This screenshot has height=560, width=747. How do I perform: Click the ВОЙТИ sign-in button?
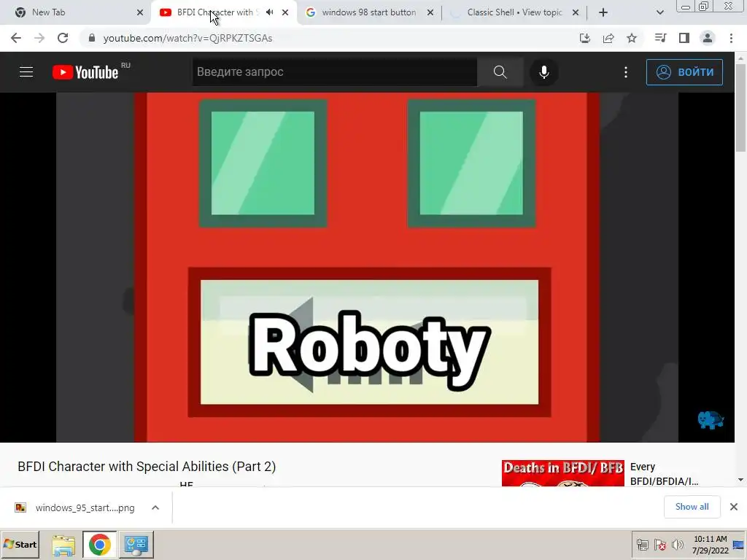click(684, 72)
